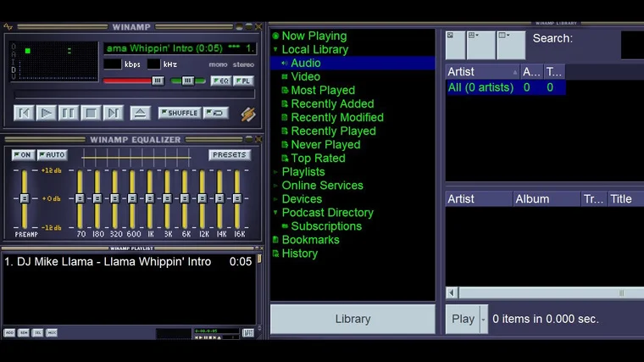This screenshot has height=362, width=644.
Task: Click the 70 Hz equalizer band slider
Action: click(x=80, y=198)
